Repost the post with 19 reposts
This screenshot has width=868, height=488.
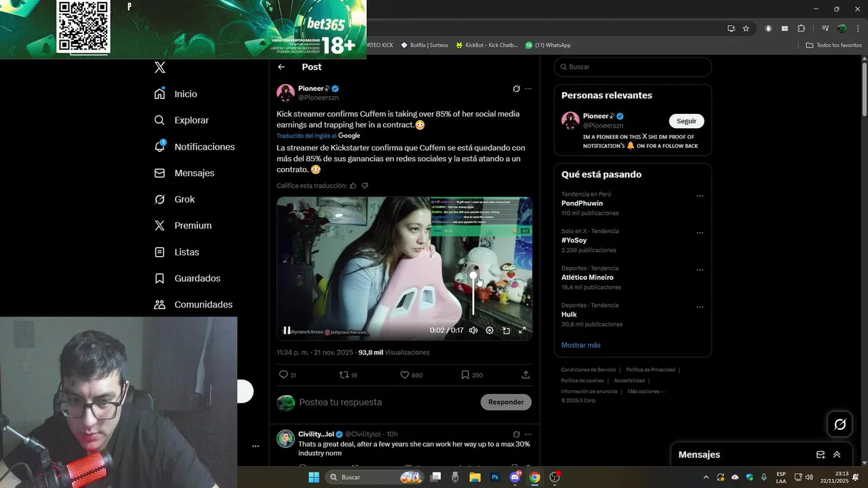pos(344,375)
